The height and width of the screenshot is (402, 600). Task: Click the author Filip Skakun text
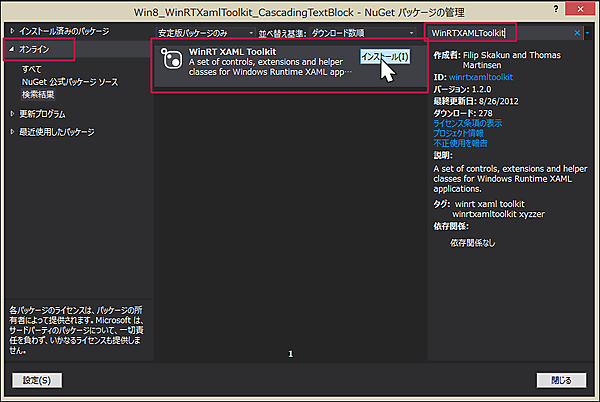coord(488,55)
